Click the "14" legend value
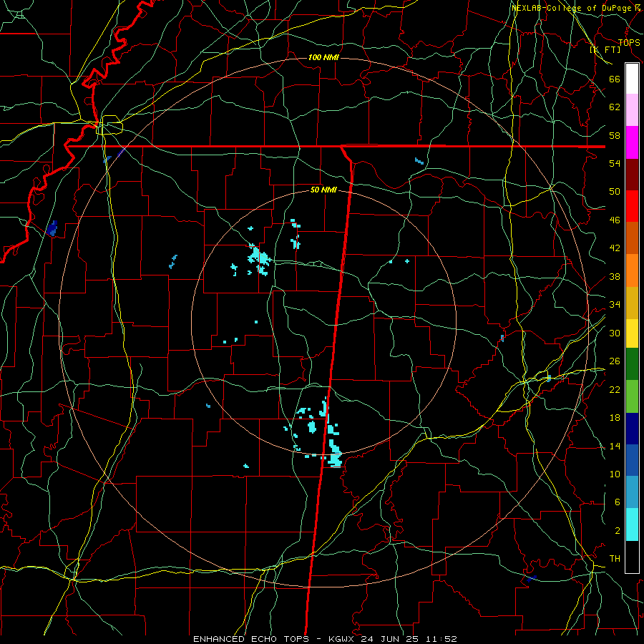Viewport: 644px width, 644px height. tap(615, 446)
